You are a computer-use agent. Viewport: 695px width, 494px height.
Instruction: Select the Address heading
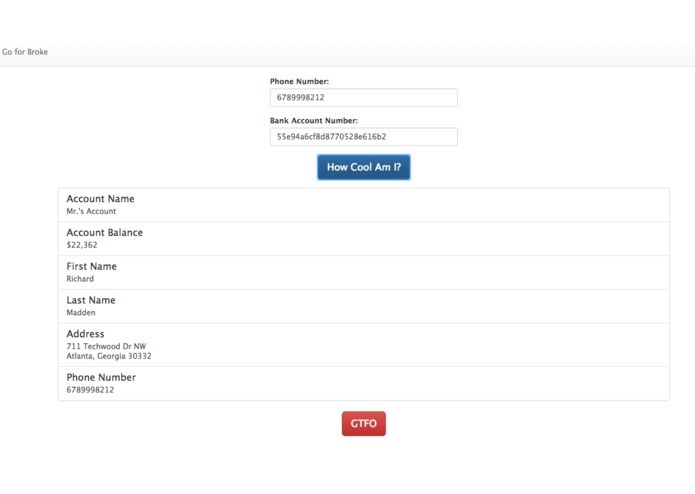click(85, 334)
